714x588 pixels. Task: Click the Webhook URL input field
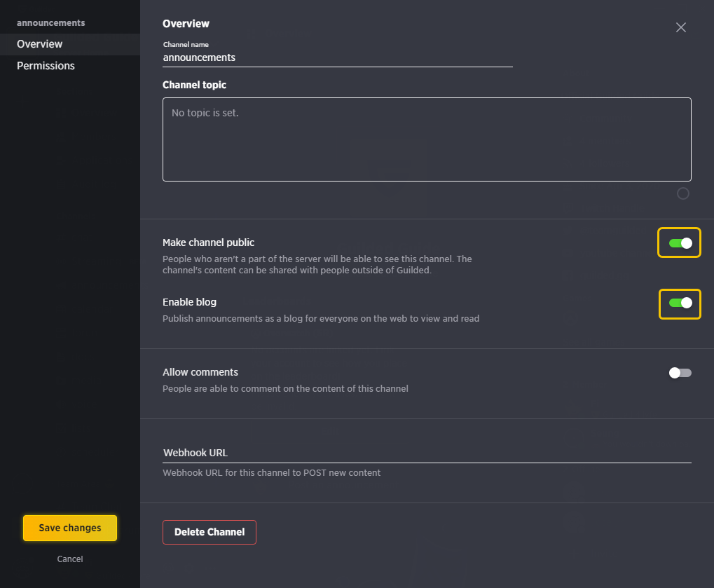427,453
